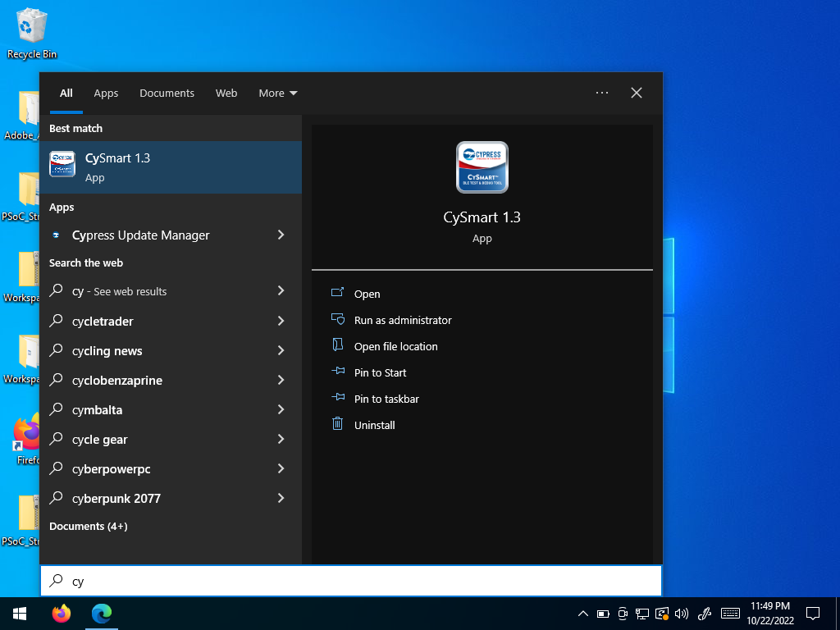Open the volume speaker tray icon
840x630 pixels.
[682, 614]
